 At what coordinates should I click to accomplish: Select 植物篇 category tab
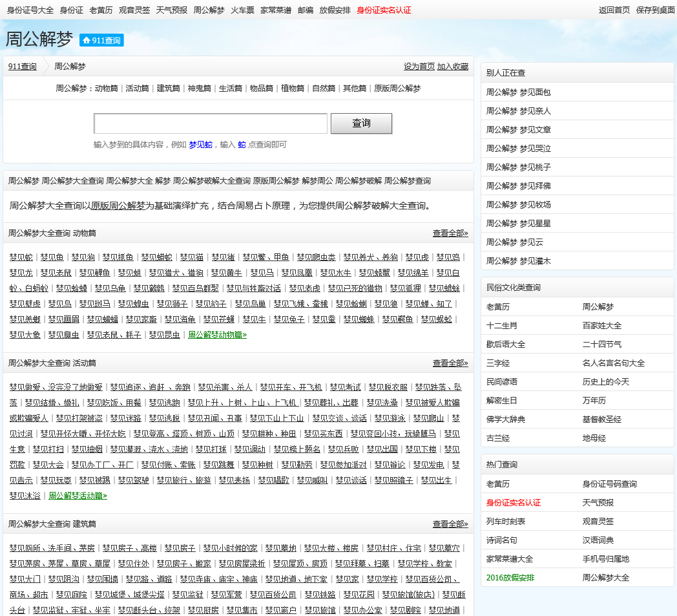pyautogui.click(x=293, y=88)
